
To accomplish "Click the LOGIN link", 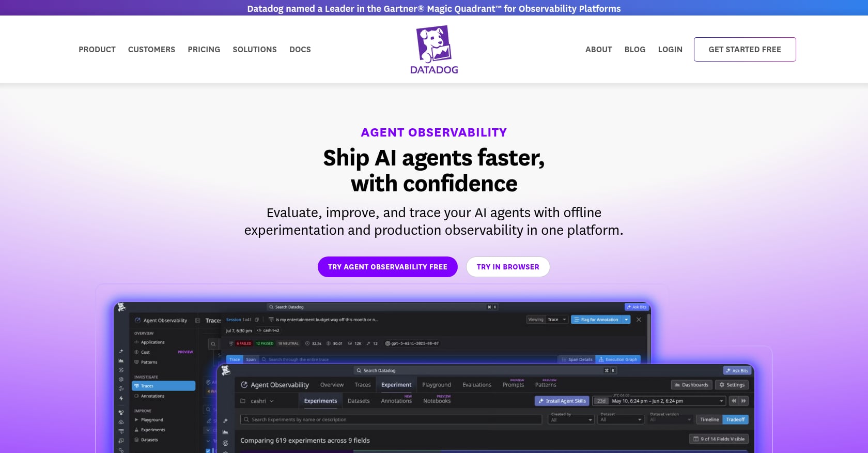I will 670,50.
